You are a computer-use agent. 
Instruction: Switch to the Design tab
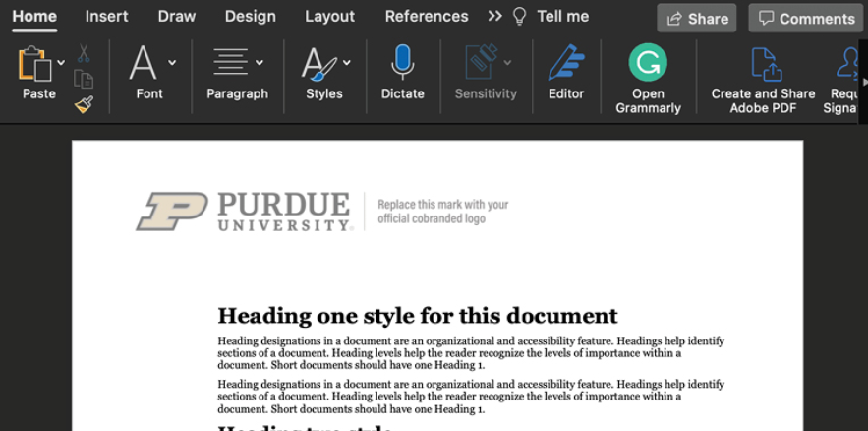251,17
